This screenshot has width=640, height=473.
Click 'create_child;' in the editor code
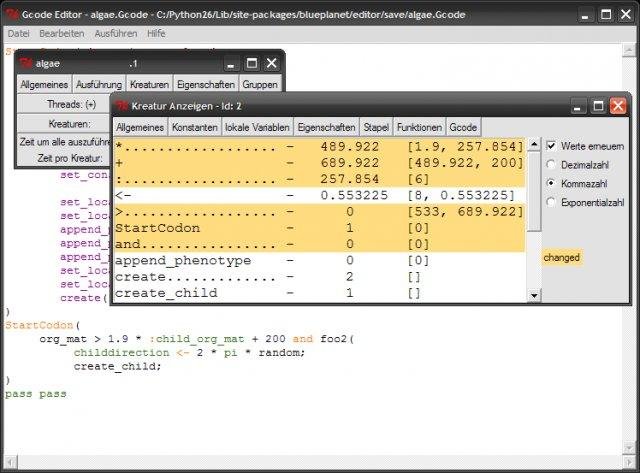(x=118, y=366)
